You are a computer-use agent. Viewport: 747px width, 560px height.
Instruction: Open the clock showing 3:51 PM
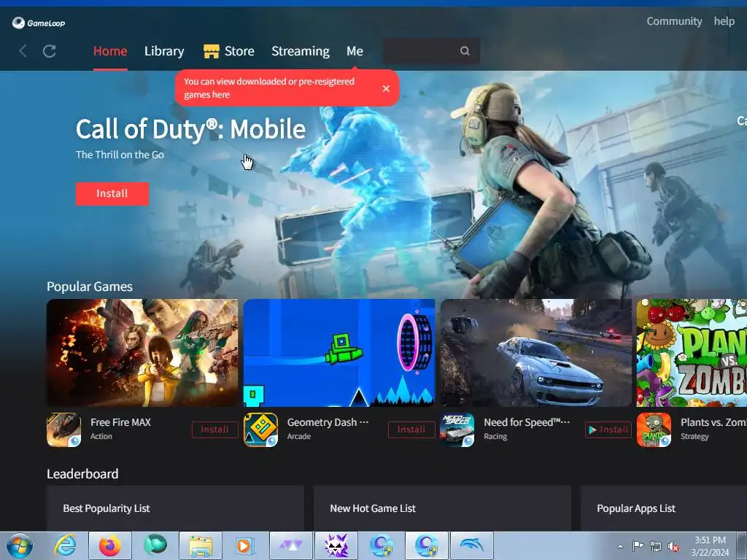click(x=710, y=546)
